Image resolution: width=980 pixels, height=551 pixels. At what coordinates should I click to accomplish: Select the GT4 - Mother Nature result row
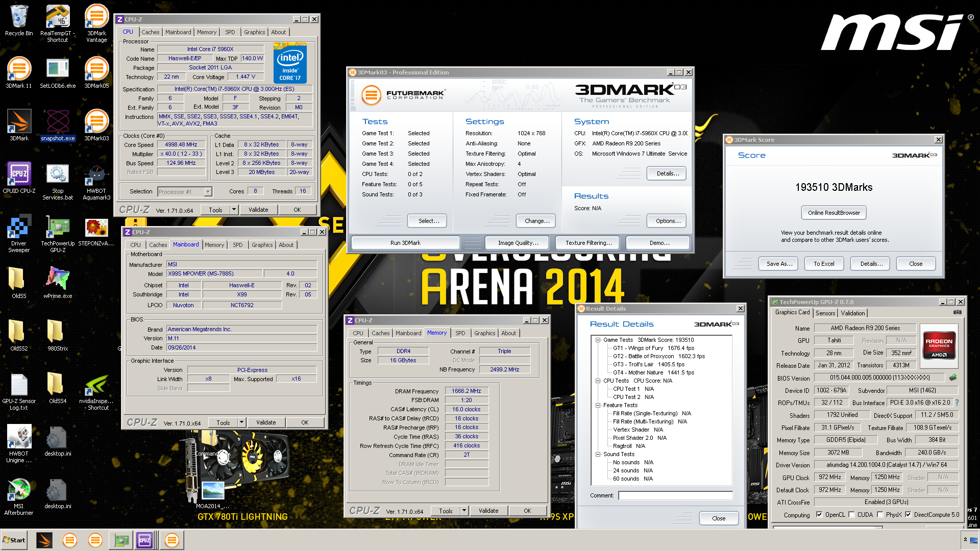(653, 372)
